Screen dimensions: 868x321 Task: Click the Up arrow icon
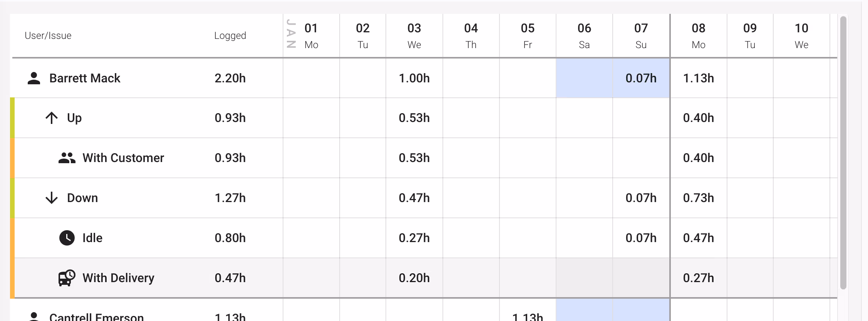click(x=52, y=118)
